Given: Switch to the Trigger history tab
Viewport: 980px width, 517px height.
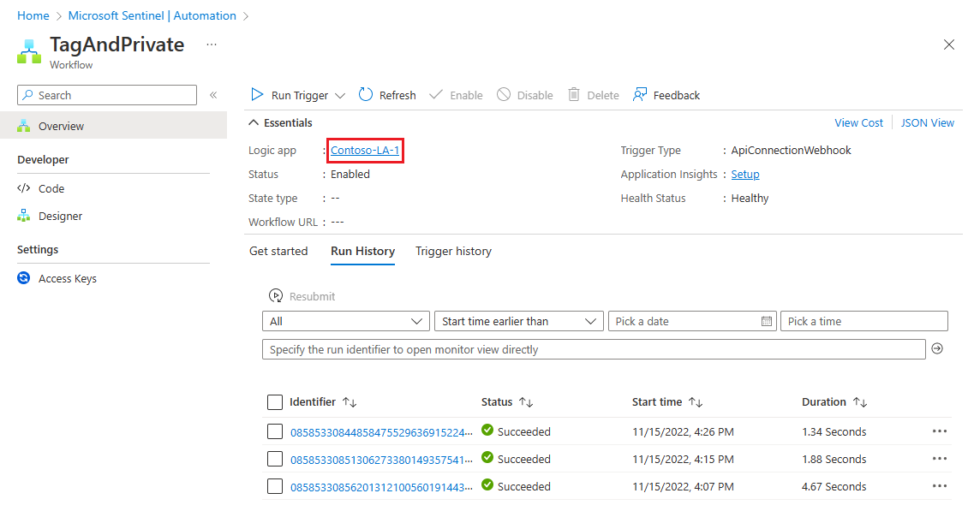Looking at the screenshot, I should coord(453,252).
